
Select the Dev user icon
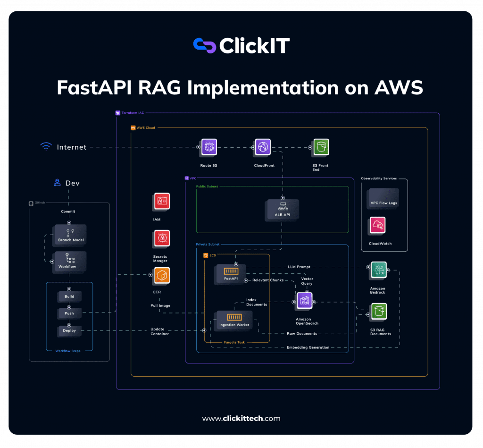point(58,182)
